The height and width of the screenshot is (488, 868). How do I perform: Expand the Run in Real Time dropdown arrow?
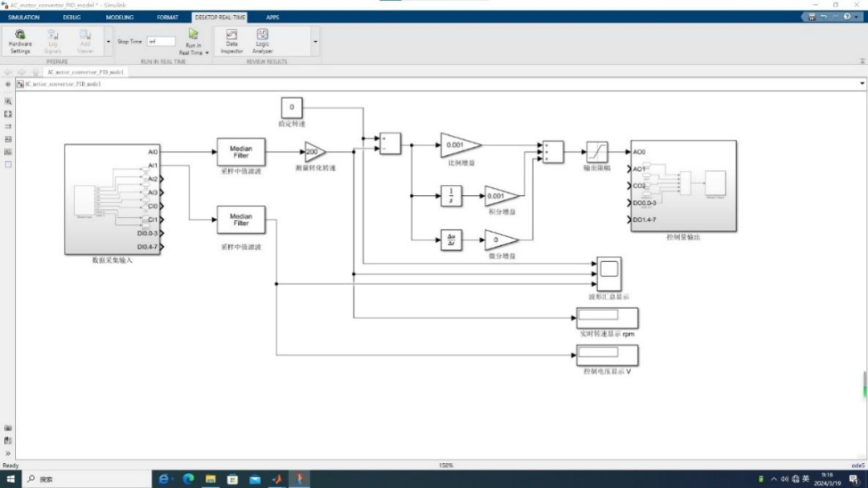pos(207,53)
